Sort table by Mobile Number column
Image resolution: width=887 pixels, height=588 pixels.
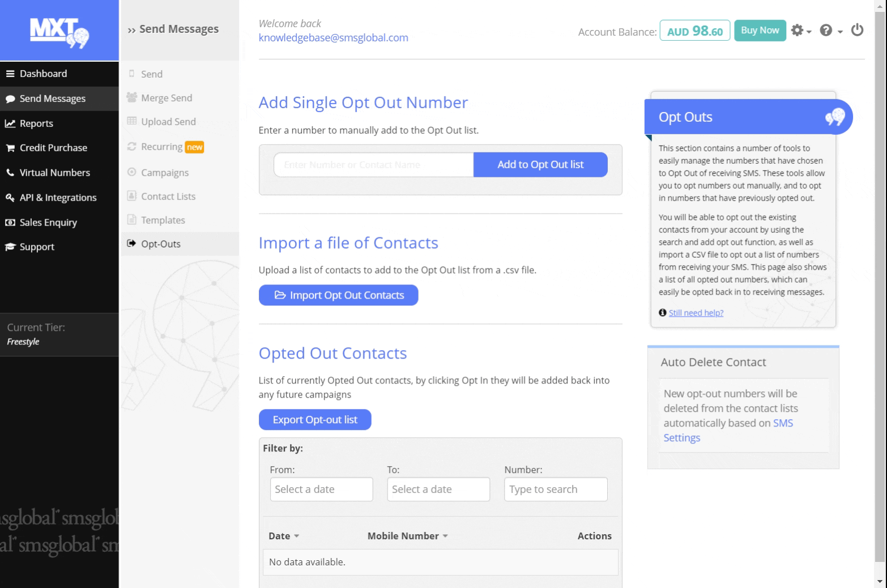(407, 536)
